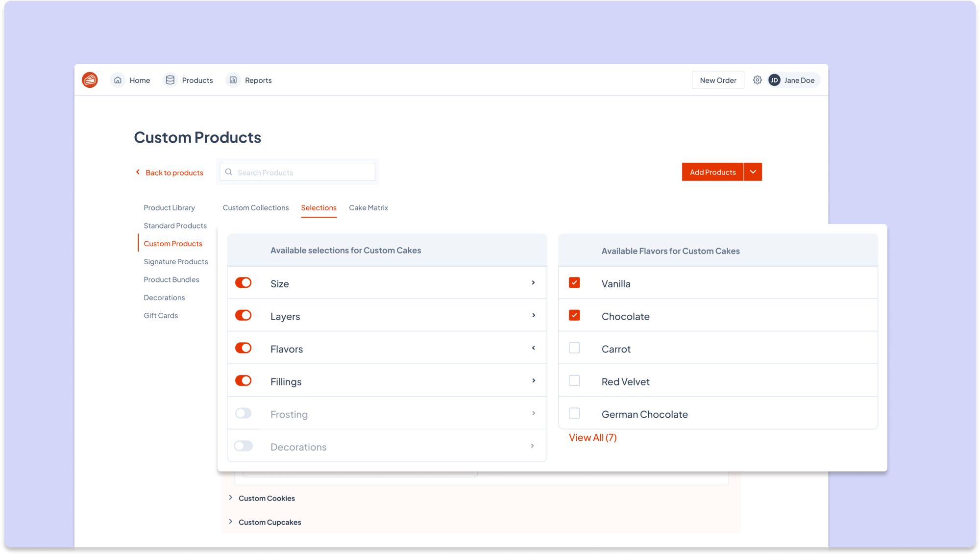Image resolution: width=980 pixels, height=555 pixels.
Task: Click the Reports chart icon
Action: [233, 80]
